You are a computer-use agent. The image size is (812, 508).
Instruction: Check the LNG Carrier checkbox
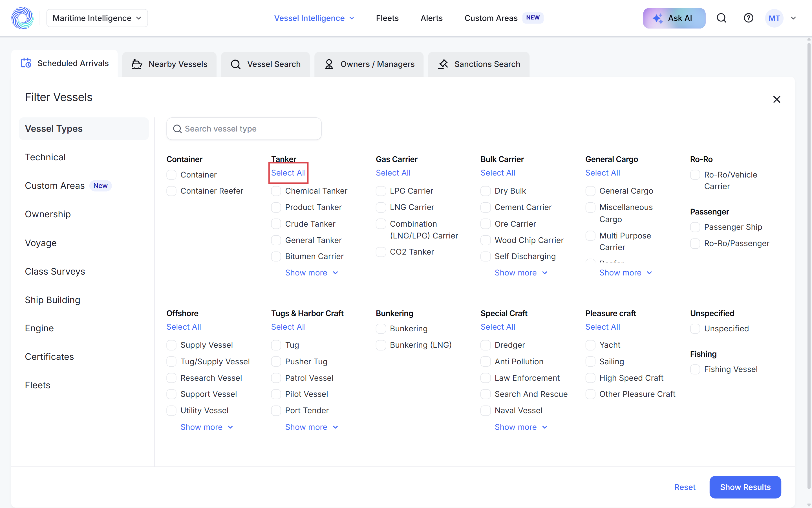[381, 208]
